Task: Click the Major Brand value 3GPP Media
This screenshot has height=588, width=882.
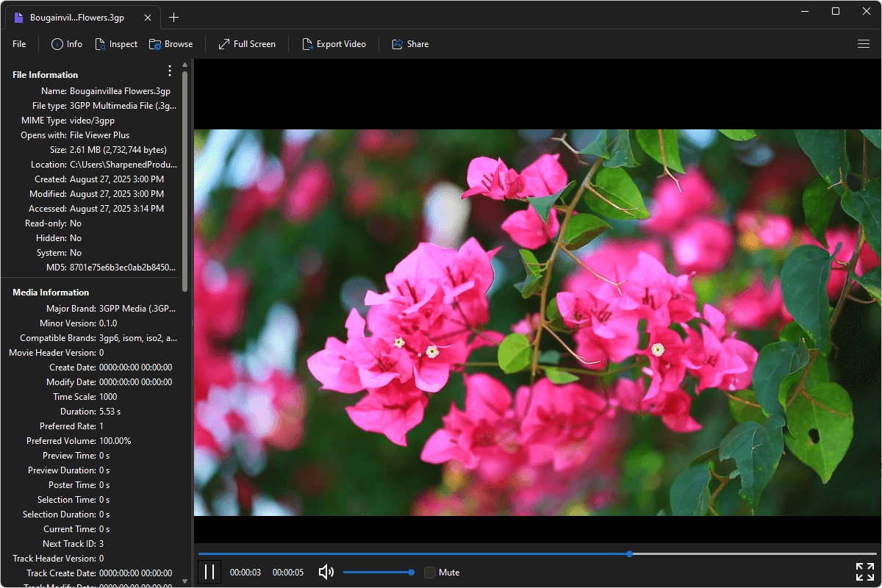Action: (137, 309)
